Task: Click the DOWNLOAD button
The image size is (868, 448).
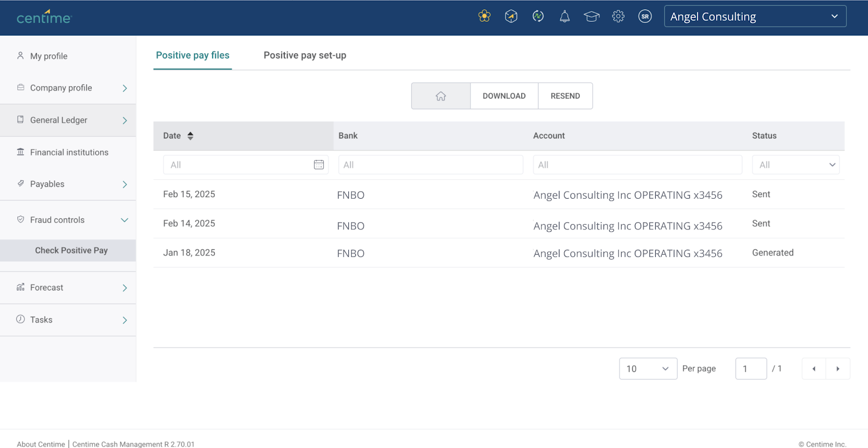Action: click(504, 96)
